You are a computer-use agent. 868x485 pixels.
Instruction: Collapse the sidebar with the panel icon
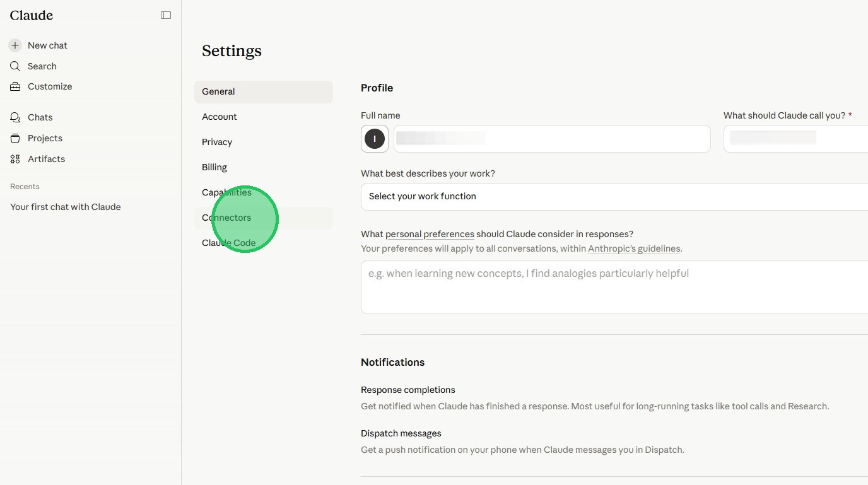click(166, 15)
